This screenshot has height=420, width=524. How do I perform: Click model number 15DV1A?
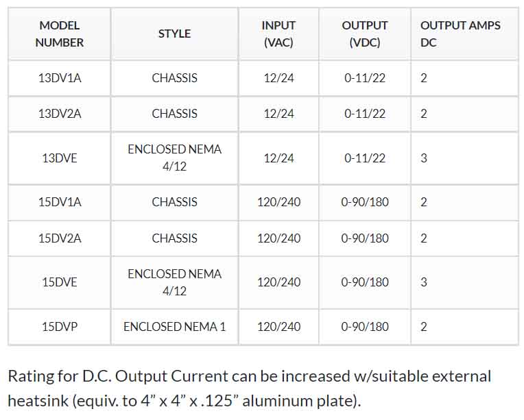(60, 202)
